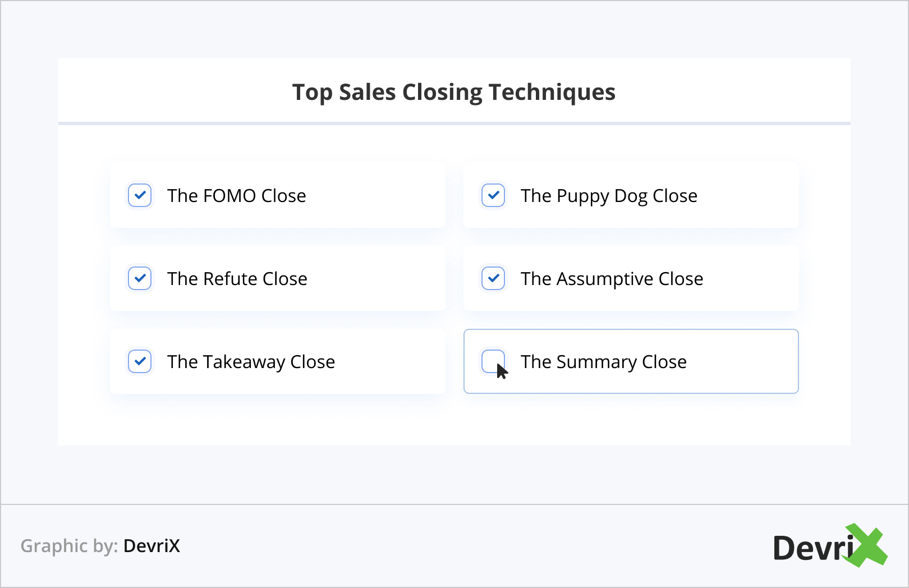Select "The Refute Close" label text
The width and height of the screenshot is (909, 588).
point(237,279)
